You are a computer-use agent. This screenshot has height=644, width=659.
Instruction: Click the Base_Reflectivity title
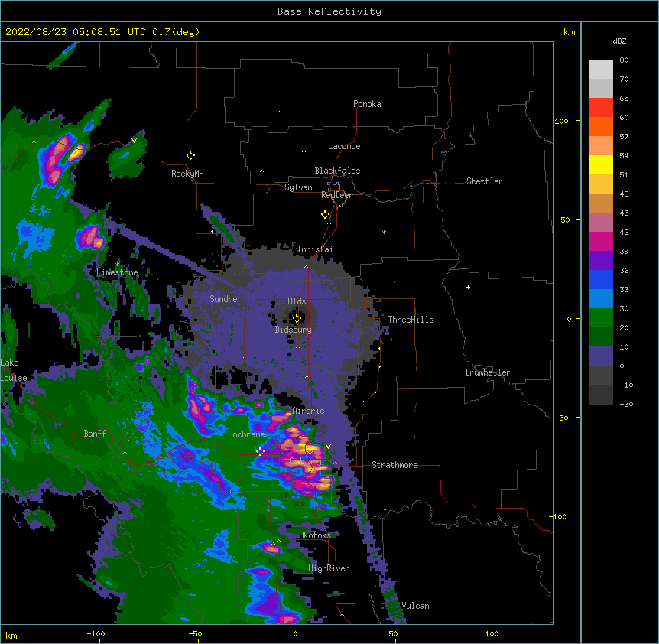click(x=329, y=11)
